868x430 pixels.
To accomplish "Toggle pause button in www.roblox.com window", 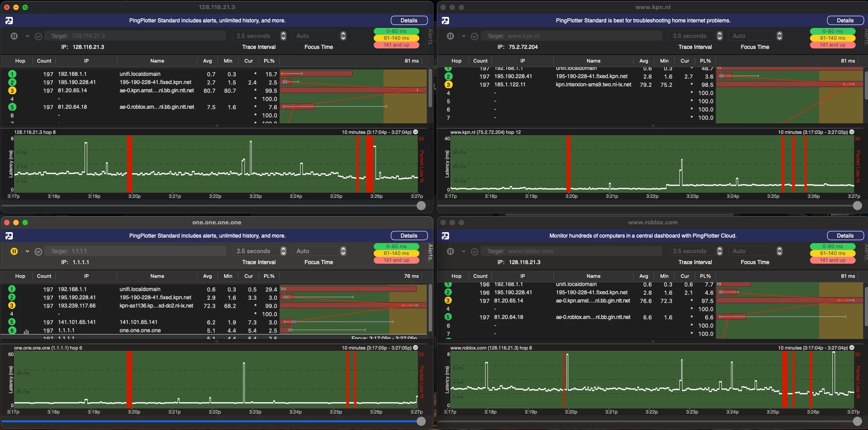I will point(450,251).
